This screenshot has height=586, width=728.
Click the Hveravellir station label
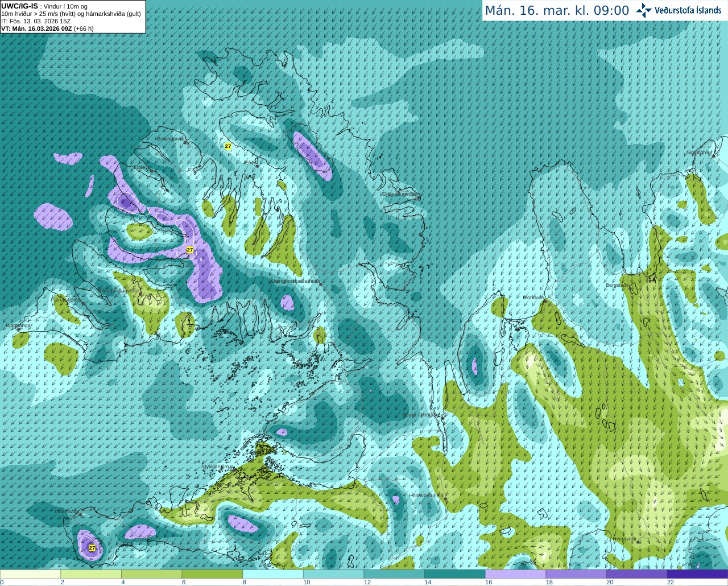pyautogui.click(x=624, y=538)
